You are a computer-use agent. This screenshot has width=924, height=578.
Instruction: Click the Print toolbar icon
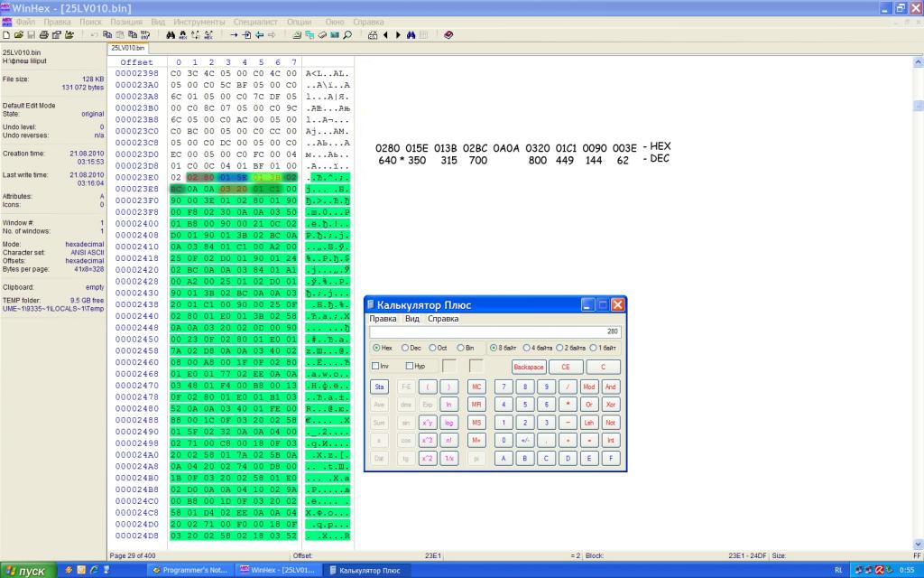tap(42, 35)
